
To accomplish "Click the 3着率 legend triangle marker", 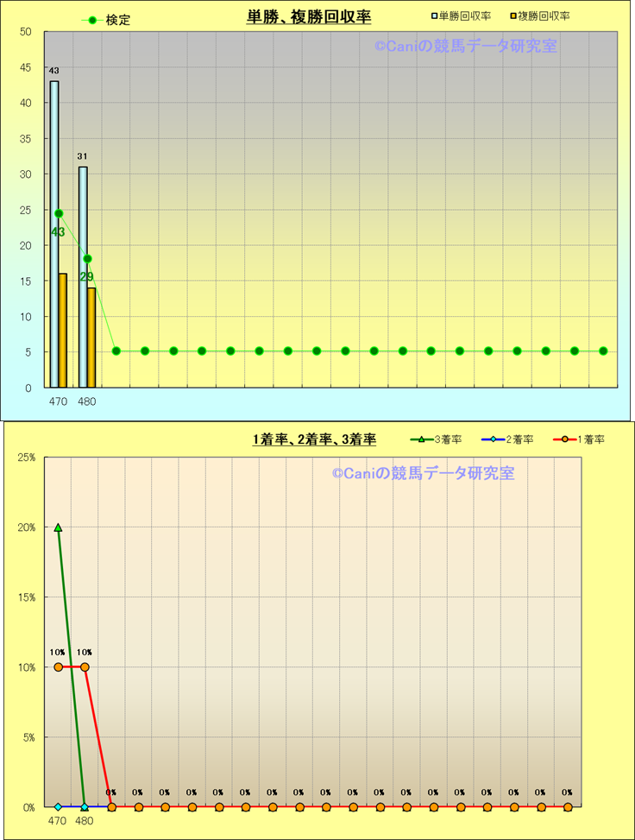I will (421, 439).
